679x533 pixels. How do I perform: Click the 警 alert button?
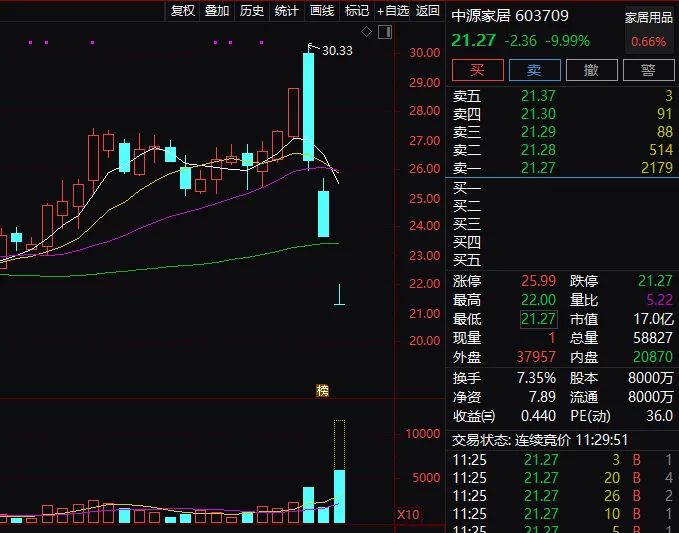pos(649,70)
